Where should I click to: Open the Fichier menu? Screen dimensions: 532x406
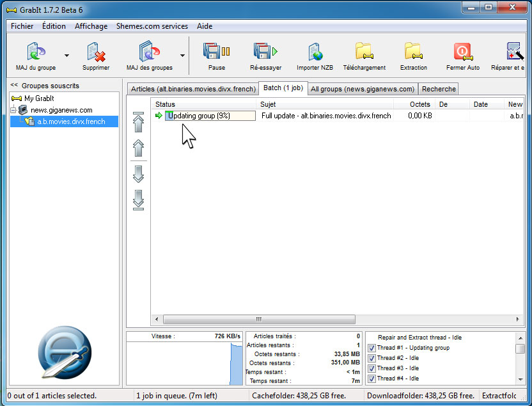(x=22, y=26)
